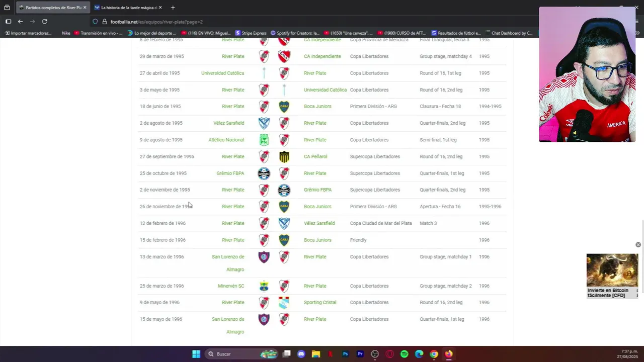644x362 pixels.
Task: Launch Premiere Pro from the taskbar
Action: tap(360, 354)
